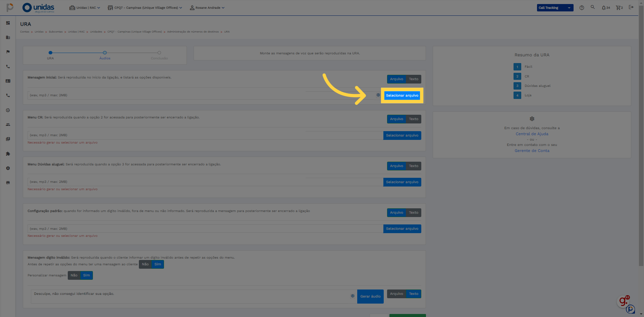Open the library stack icon in sidebar
The width and height of the screenshot is (644, 317).
tap(8, 139)
